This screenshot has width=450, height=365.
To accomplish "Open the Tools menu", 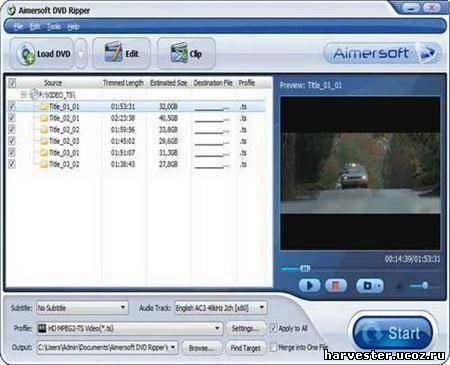I will 54,26.
